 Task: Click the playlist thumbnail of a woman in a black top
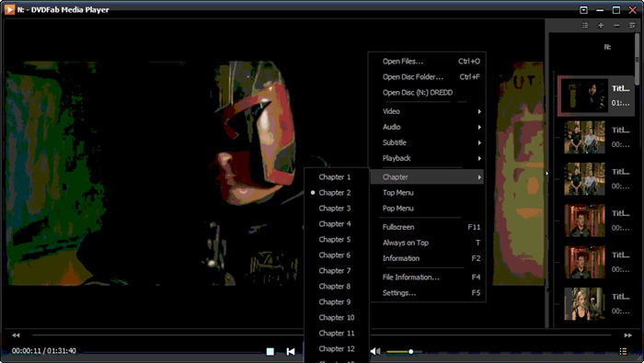click(x=584, y=303)
